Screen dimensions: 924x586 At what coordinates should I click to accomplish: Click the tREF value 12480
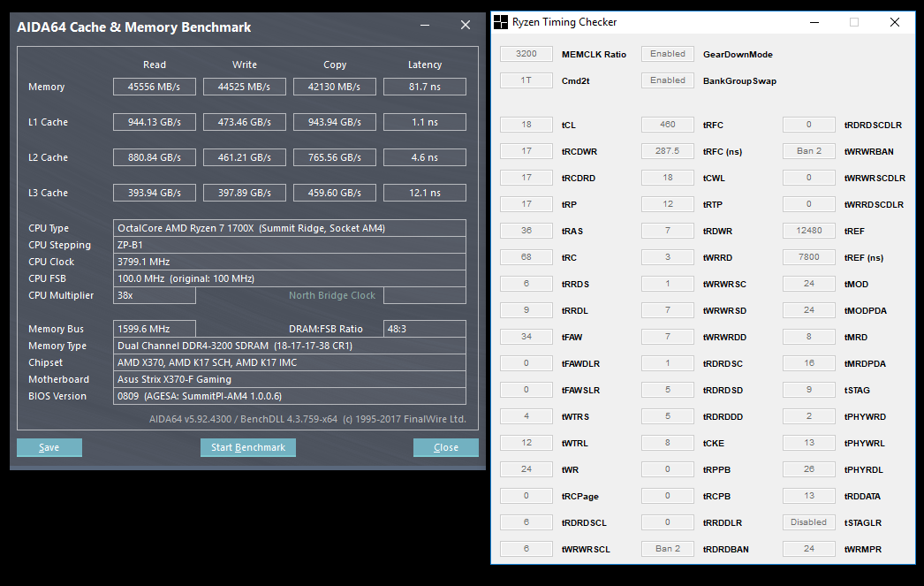[809, 231]
